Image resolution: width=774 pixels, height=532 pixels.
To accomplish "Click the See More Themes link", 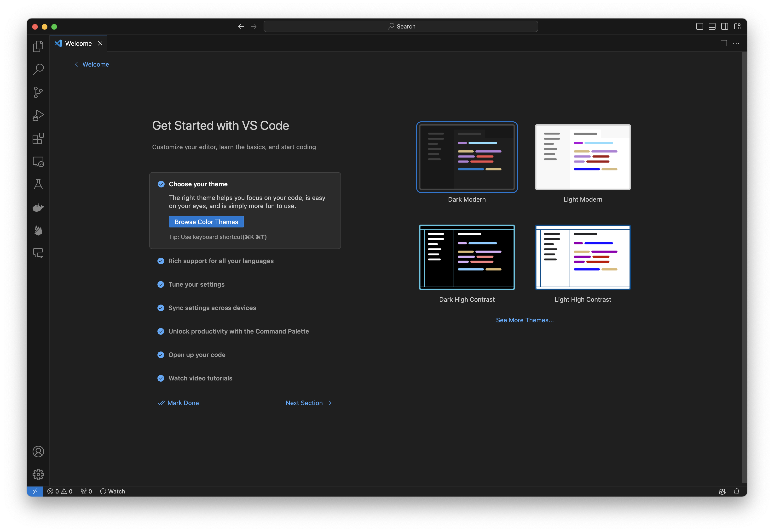I will coord(525,320).
